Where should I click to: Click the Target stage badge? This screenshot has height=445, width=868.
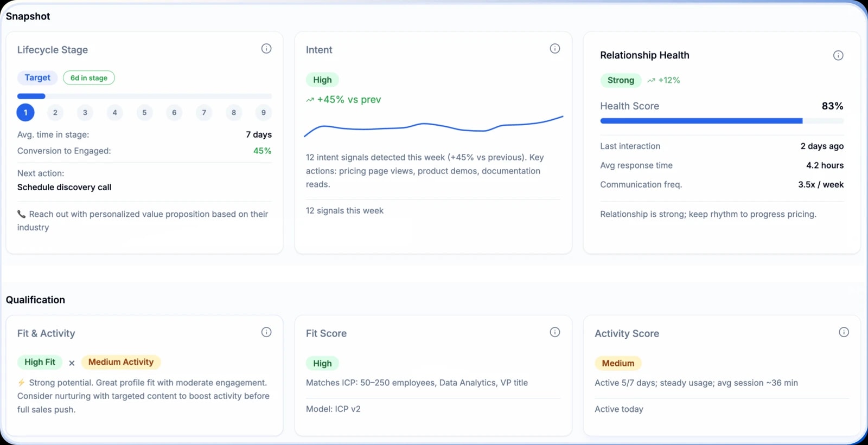(37, 78)
